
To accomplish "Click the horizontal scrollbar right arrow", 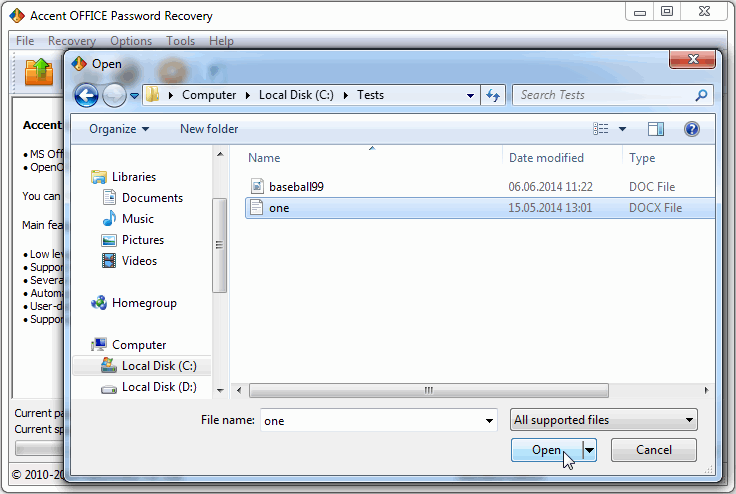I will click(x=706, y=390).
